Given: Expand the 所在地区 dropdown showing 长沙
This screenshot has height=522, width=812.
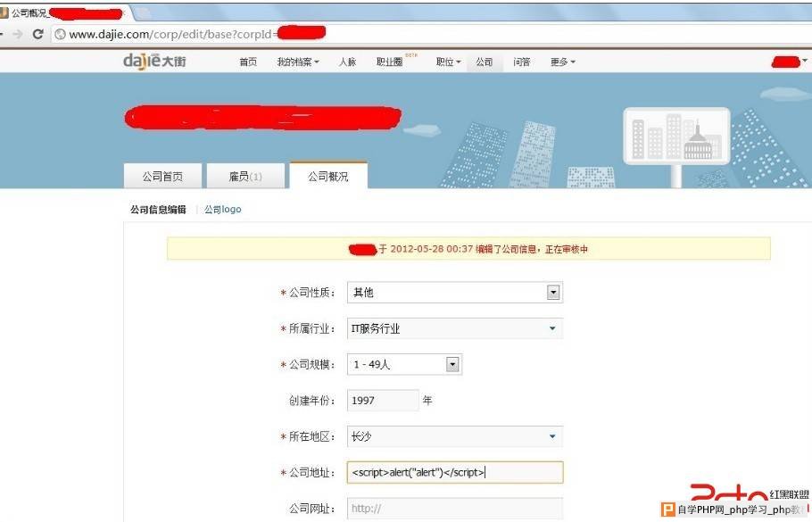Looking at the screenshot, I should pos(455,436).
